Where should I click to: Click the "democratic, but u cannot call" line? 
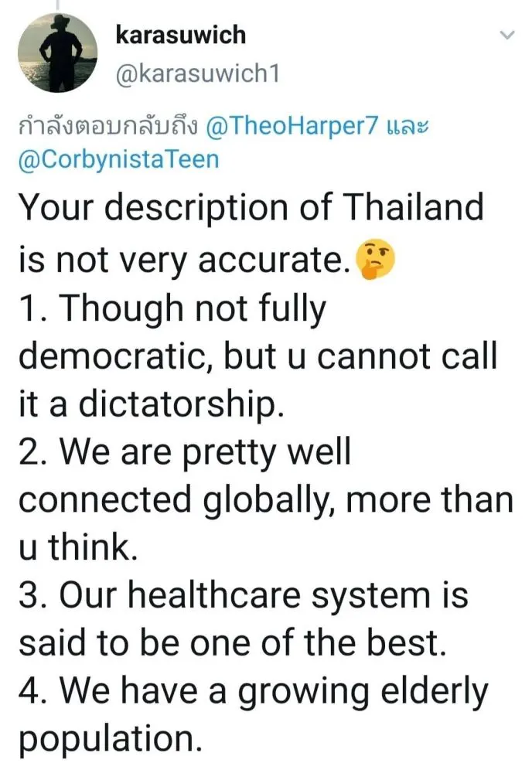click(x=257, y=356)
